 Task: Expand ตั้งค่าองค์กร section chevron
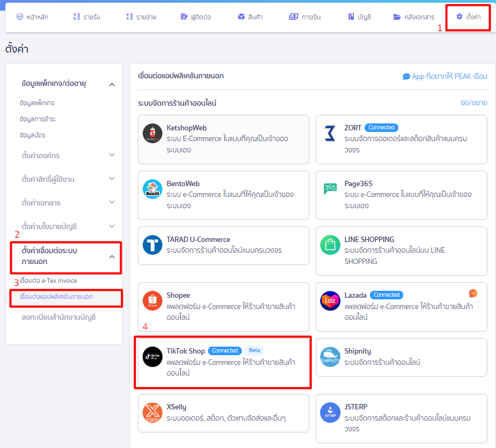coord(112,155)
